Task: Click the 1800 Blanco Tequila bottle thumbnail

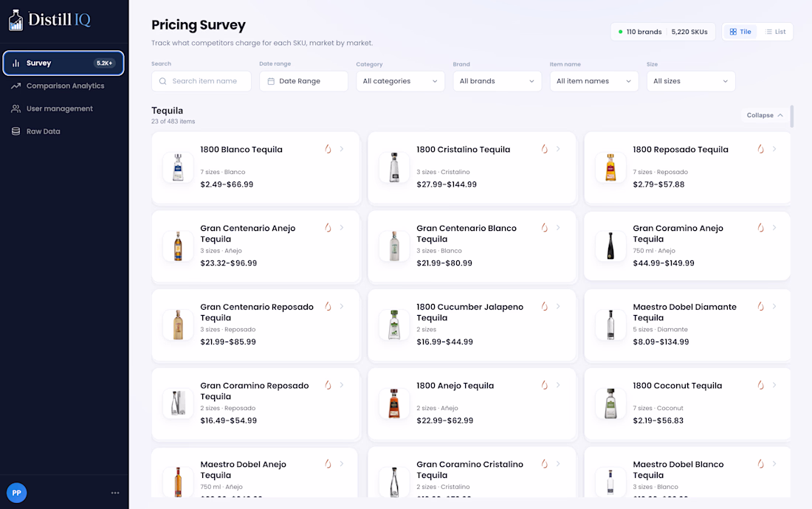Action: 178,167
